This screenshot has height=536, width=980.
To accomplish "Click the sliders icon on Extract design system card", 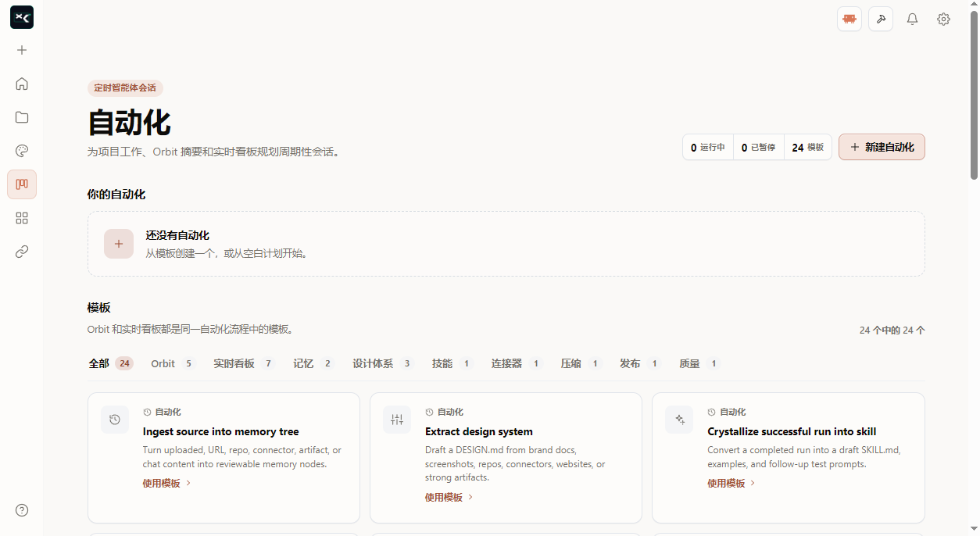I will tap(397, 420).
